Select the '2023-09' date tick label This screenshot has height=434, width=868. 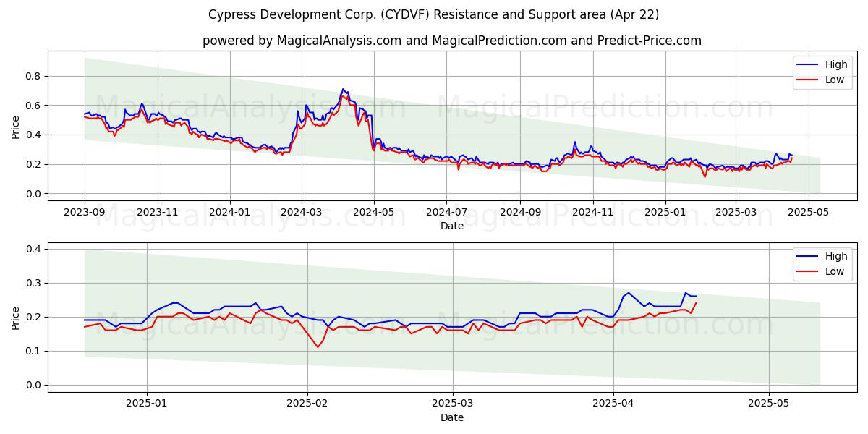pos(85,213)
